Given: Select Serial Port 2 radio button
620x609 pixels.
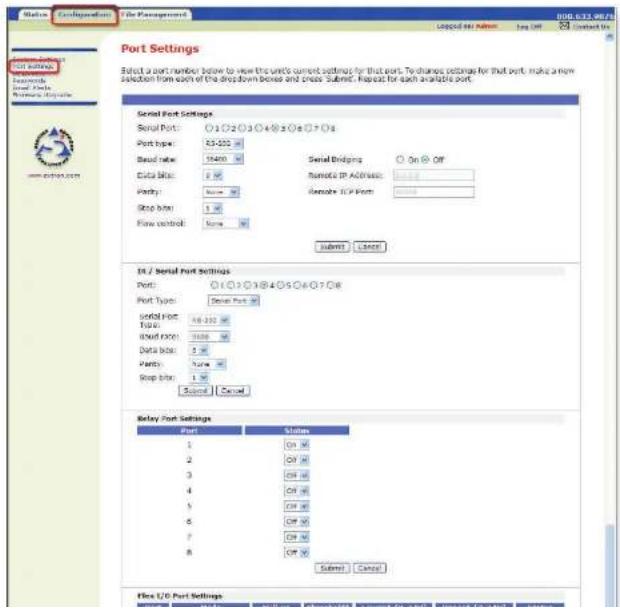Looking at the screenshot, I should [x=225, y=128].
